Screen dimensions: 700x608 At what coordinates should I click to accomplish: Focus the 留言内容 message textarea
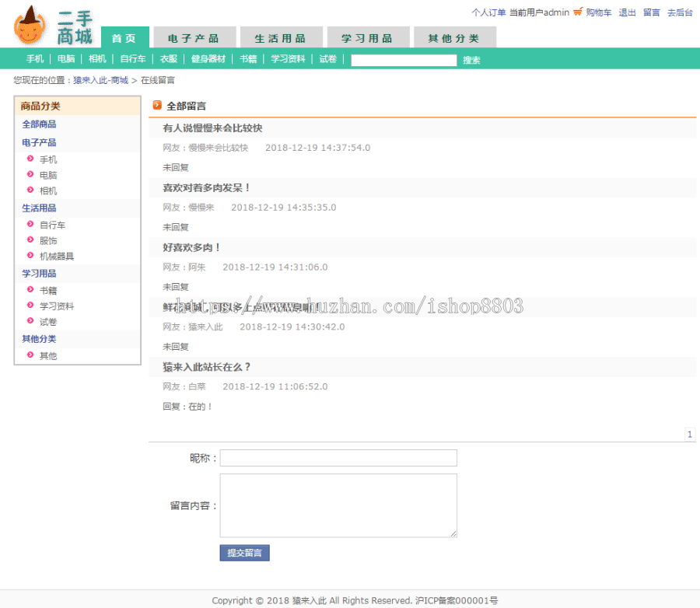tap(338, 506)
